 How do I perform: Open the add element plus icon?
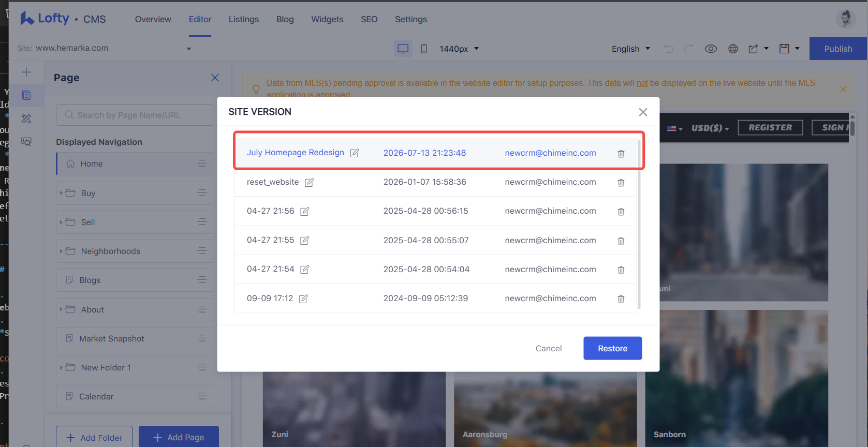[x=26, y=72]
